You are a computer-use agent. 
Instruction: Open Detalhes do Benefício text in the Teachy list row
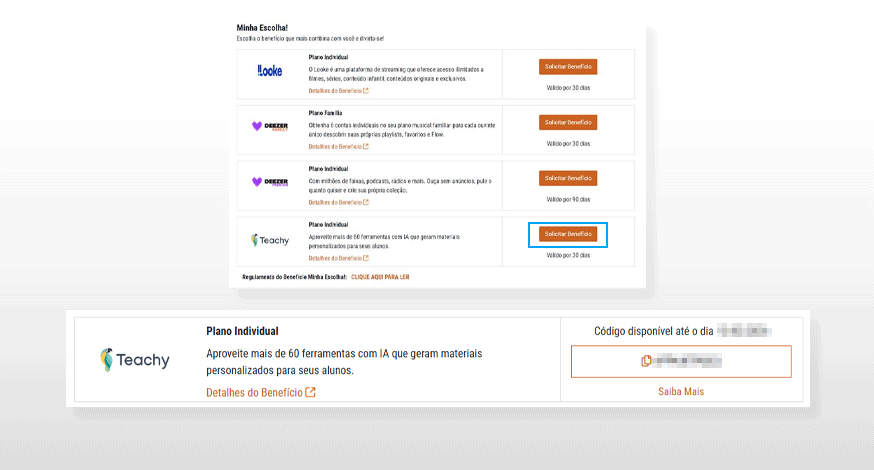(334, 258)
